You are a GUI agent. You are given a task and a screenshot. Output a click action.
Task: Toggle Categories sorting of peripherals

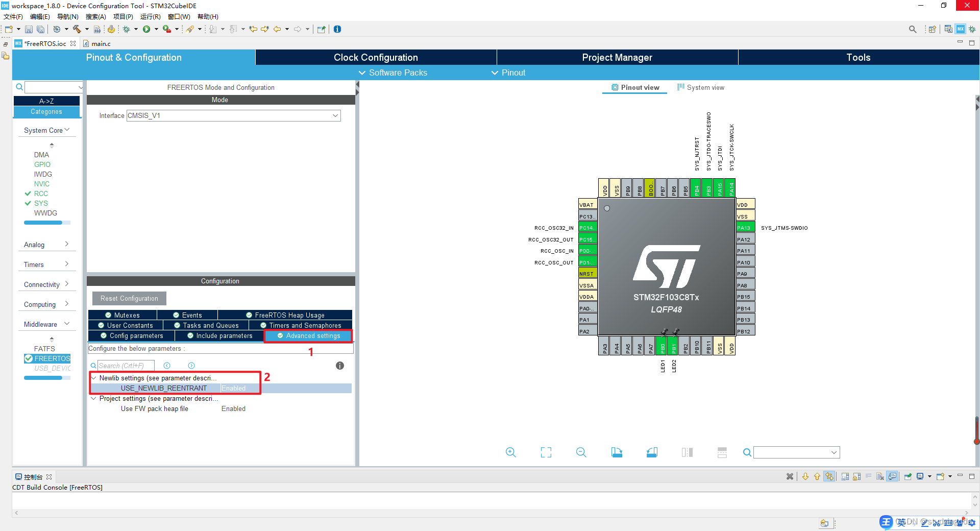[x=46, y=112]
